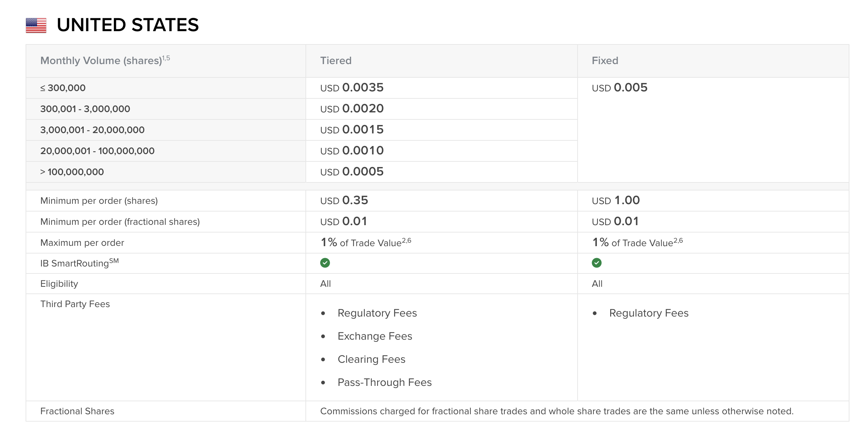Click the Fixed column header
868x423 pixels.
click(x=605, y=61)
